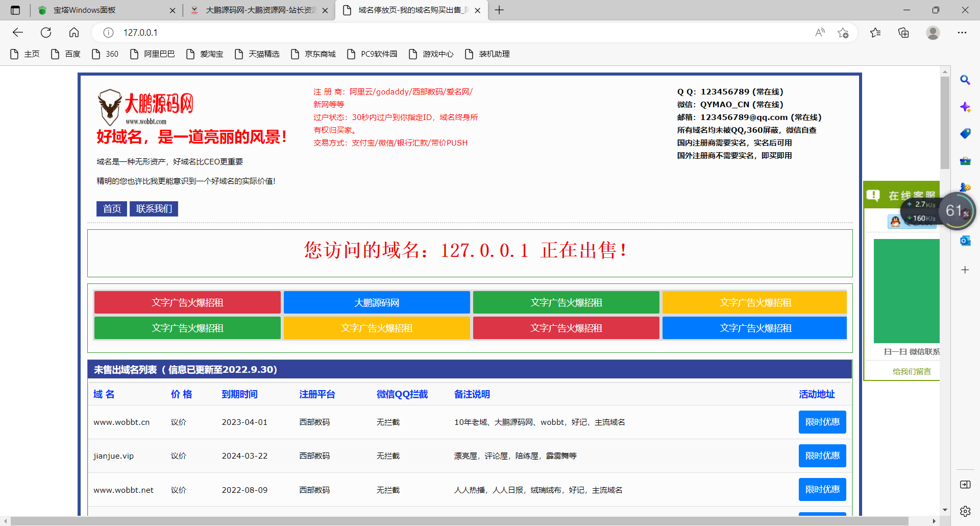Screen dimensions: 980x526
Task: Open the tab actions menu top-left
Action: click(x=15, y=10)
